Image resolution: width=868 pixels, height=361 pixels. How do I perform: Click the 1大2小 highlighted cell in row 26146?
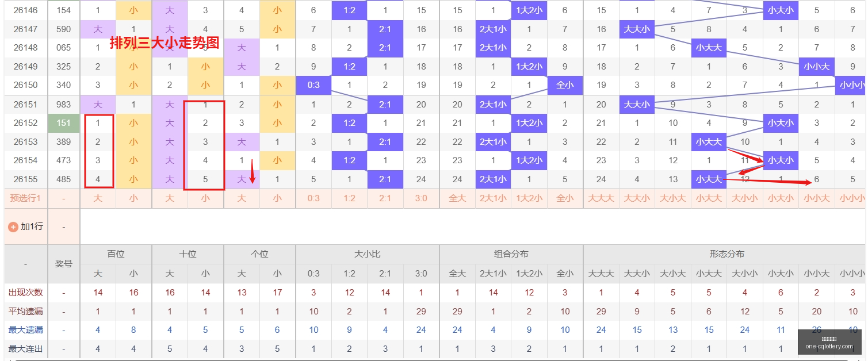(529, 10)
